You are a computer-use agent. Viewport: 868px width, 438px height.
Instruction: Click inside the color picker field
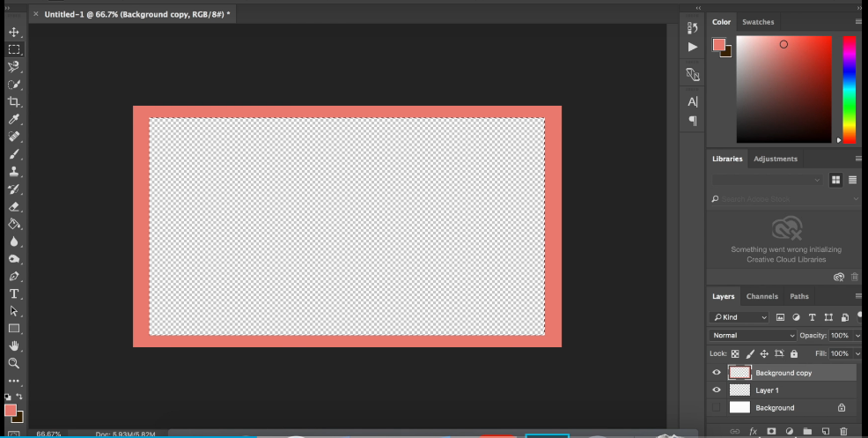pos(783,90)
